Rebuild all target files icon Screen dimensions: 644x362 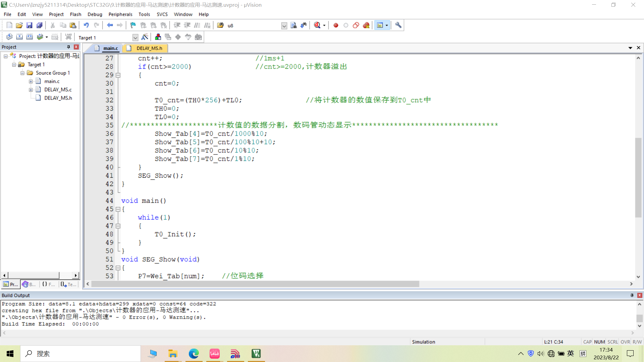pos(30,37)
